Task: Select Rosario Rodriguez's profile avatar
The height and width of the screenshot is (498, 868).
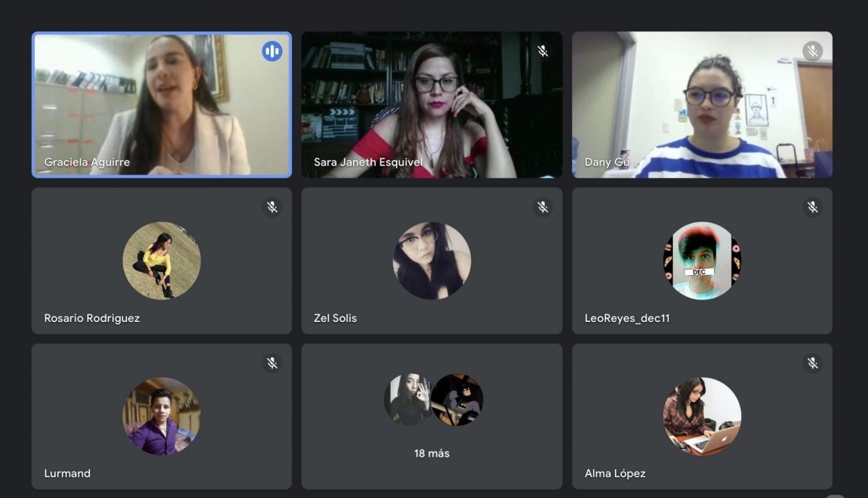Action: click(x=162, y=261)
